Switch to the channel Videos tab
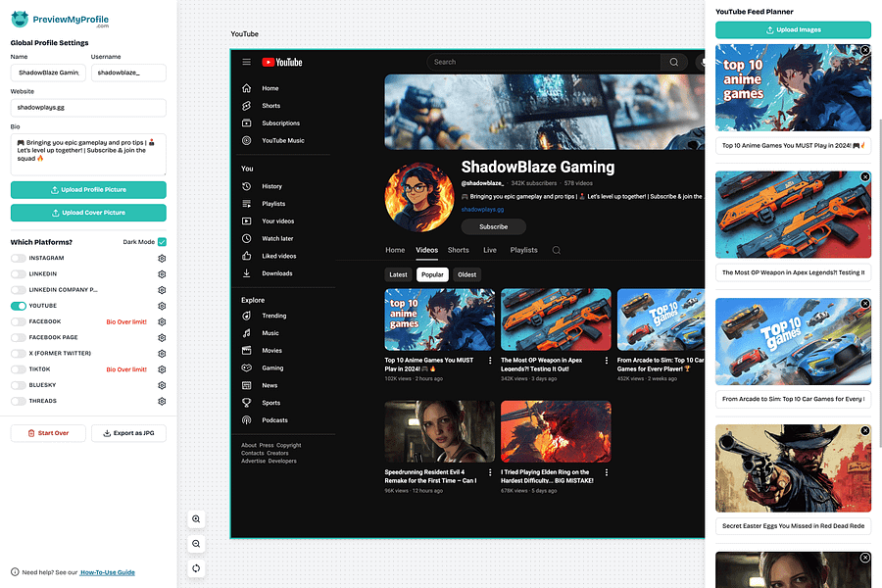882x588 pixels. point(427,251)
